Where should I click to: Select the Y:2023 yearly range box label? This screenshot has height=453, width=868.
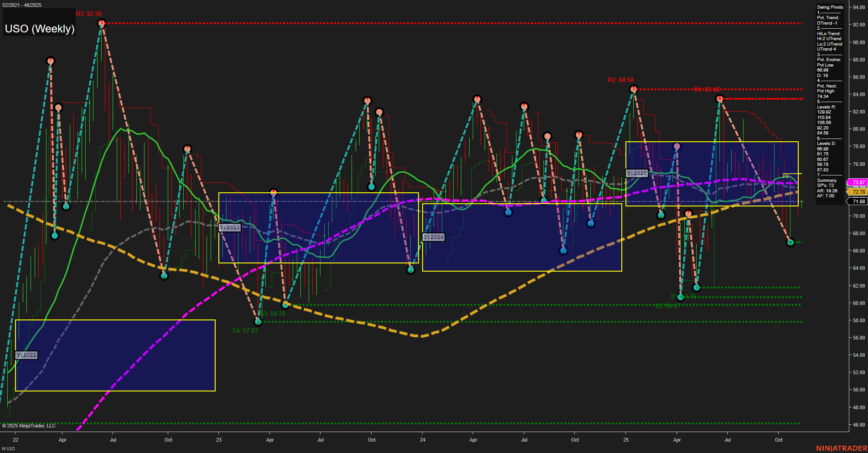pos(230,226)
